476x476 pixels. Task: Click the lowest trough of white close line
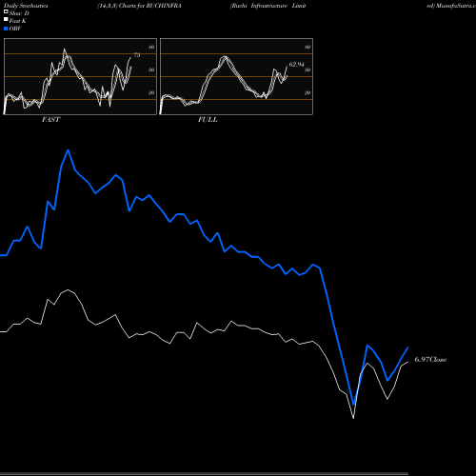[353, 418]
